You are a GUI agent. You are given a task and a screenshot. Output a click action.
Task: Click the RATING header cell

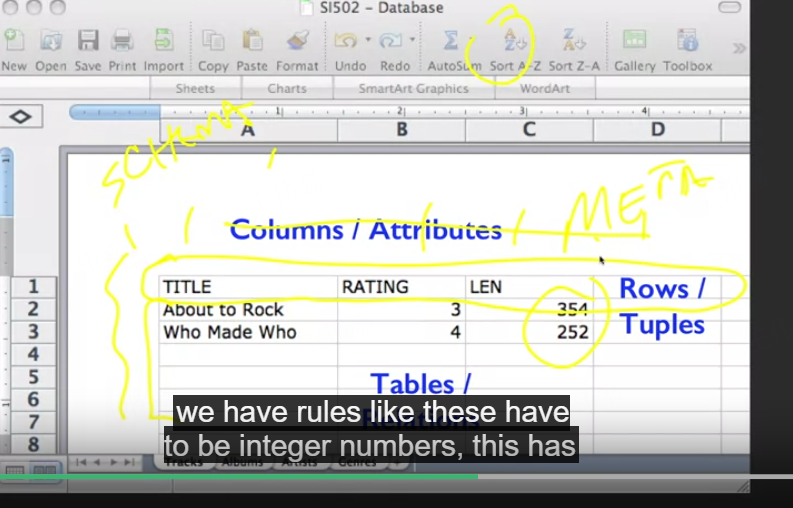coord(402,287)
